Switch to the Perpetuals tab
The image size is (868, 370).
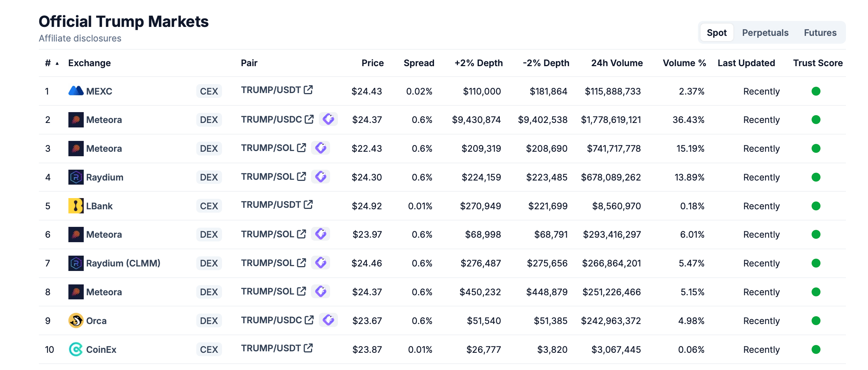tap(765, 33)
